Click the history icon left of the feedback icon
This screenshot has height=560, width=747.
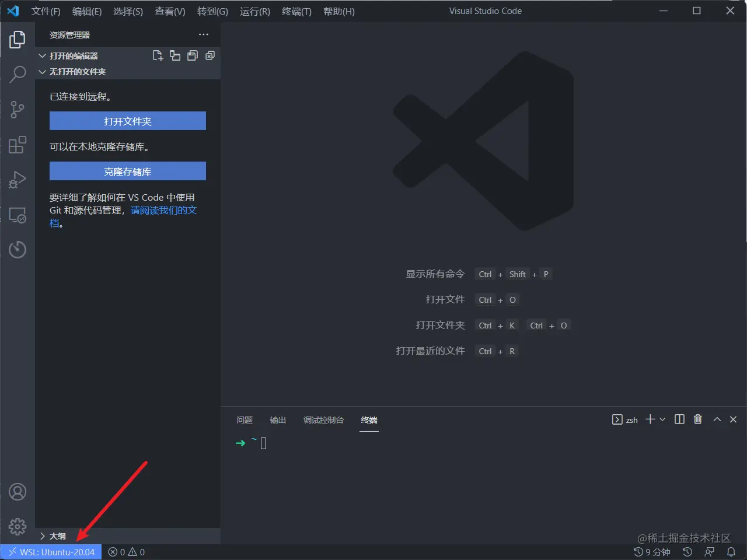point(687,552)
